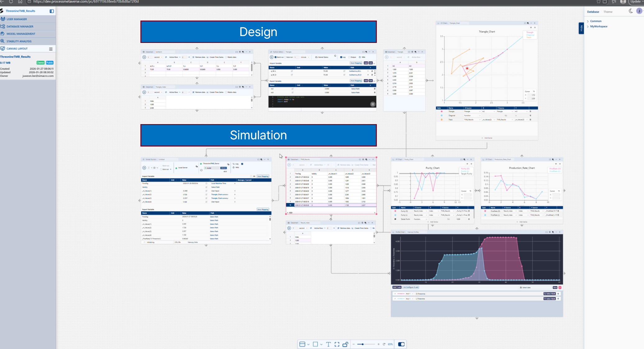Viewport: 644px width, 349px height.
Task: Open Model Management menu
Action: point(21,34)
